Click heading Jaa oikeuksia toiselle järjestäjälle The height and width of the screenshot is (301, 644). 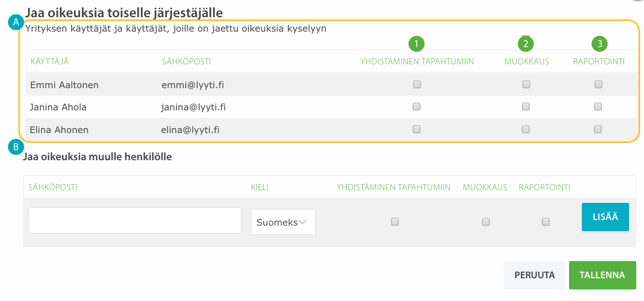point(124,13)
